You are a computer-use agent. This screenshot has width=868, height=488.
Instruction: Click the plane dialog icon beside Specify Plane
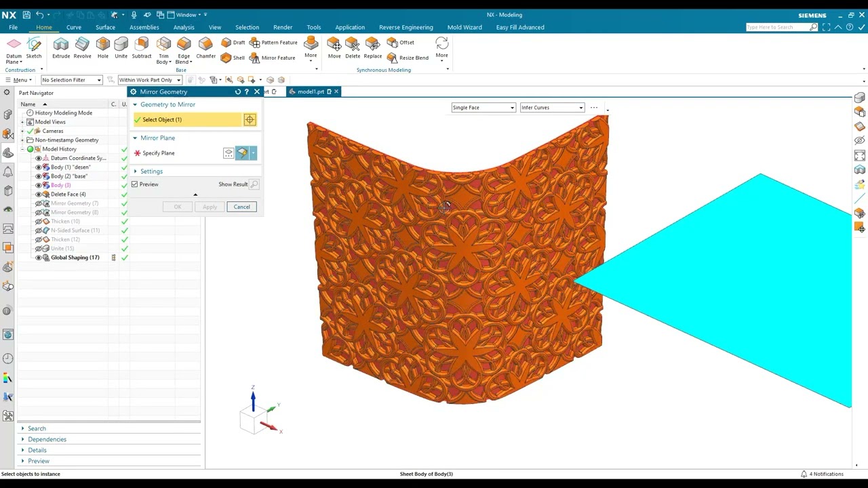click(229, 153)
